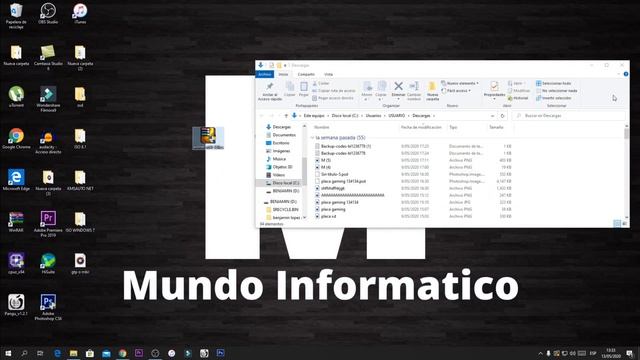Click the Explorer help question-mark icon

(626, 74)
